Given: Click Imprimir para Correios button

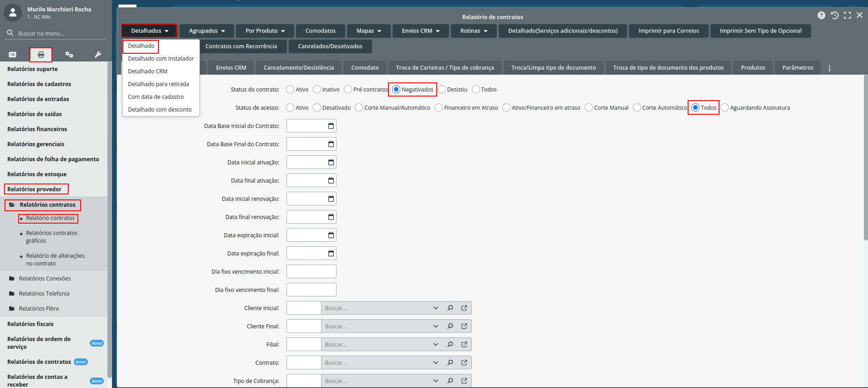Looking at the screenshot, I should [x=669, y=31].
